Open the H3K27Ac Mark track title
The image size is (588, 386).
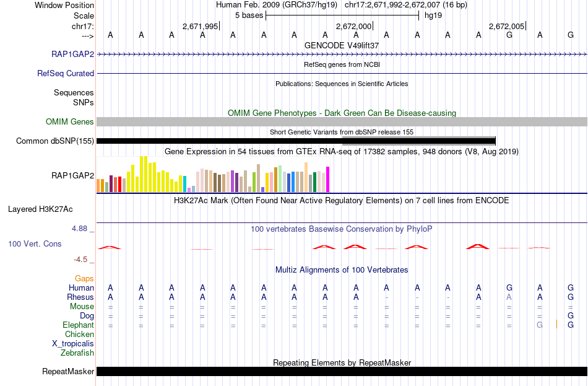(x=342, y=201)
